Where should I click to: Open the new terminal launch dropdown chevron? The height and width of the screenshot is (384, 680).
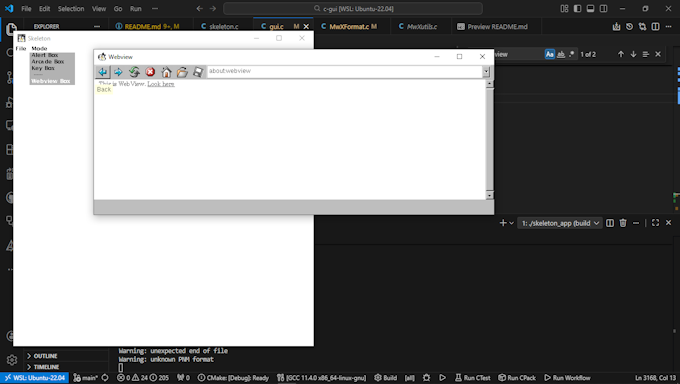511,223
